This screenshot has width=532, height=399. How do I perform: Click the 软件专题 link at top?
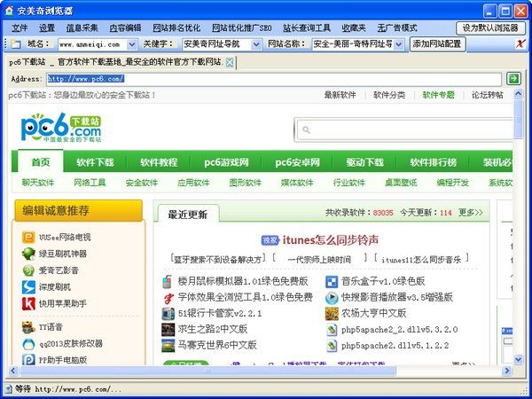tap(438, 95)
